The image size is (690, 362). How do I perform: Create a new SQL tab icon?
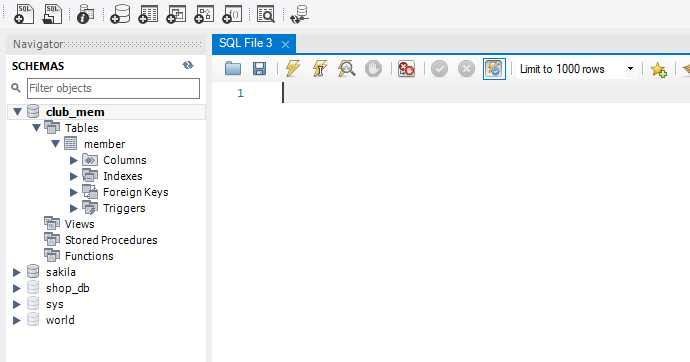coord(24,14)
